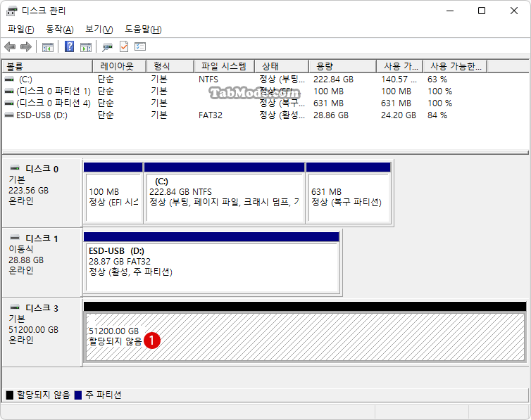The image size is (531, 420).
Task: Select the 51200.00 GB unallocated space block
Action: [305, 332]
